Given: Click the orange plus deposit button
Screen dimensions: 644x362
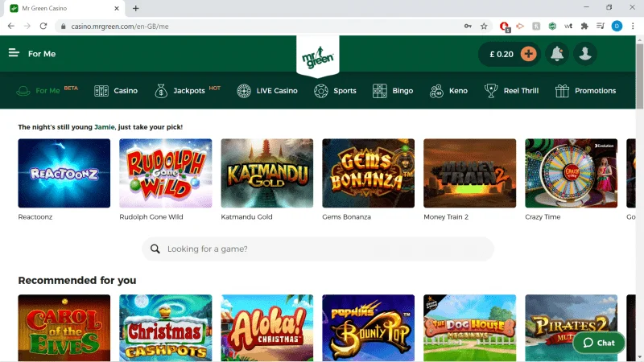Looking at the screenshot, I should click(x=529, y=54).
